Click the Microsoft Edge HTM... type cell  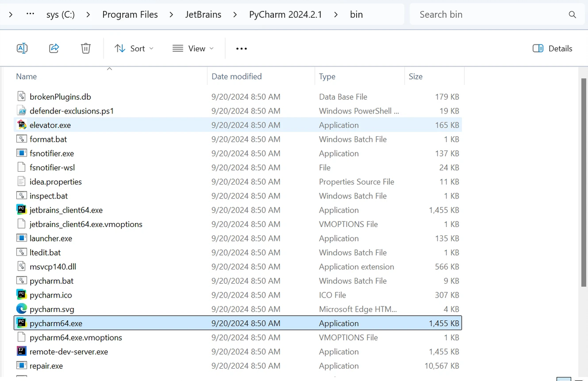[x=358, y=309]
